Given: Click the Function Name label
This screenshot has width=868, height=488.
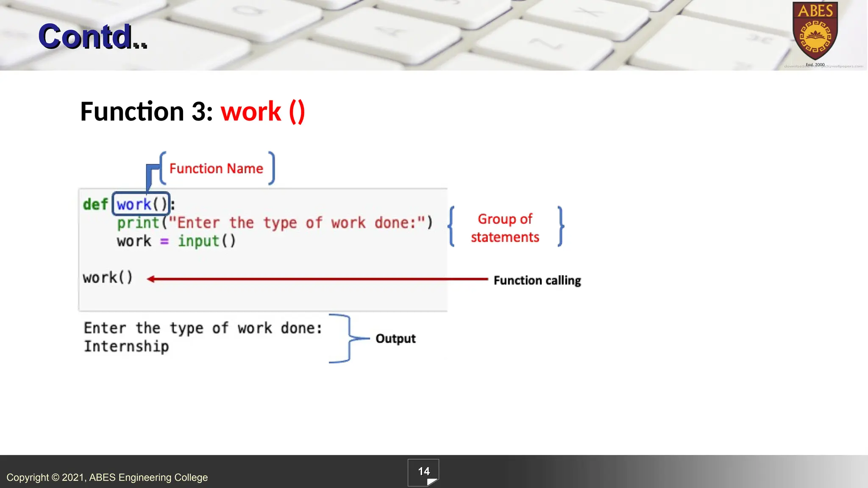Looking at the screenshot, I should click(216, 169).
